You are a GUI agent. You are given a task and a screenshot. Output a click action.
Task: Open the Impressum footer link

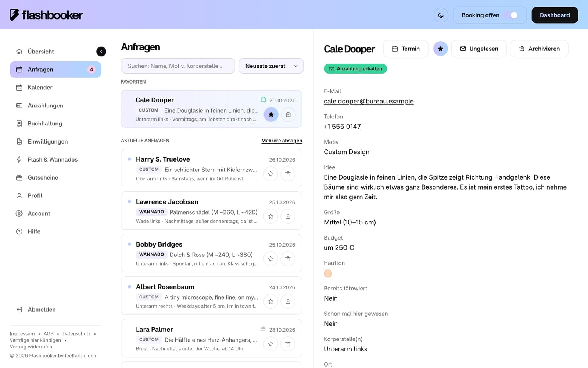[22, 334]
